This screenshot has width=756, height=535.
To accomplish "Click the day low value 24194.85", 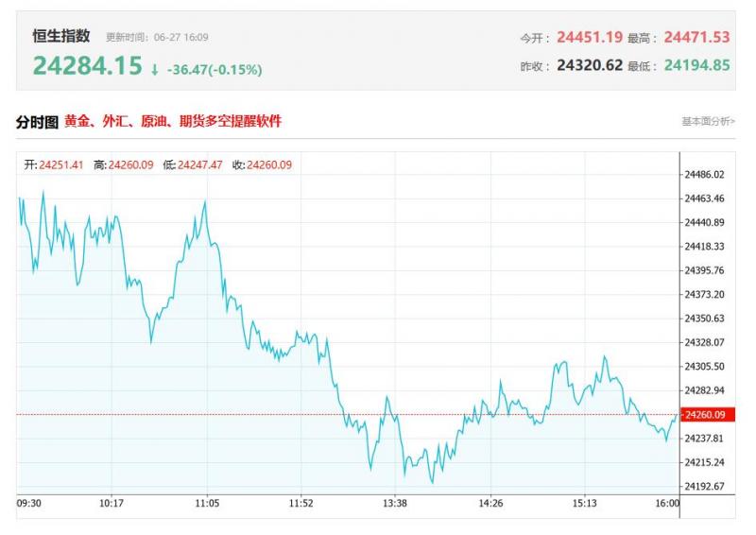I will pyautogui.click(x=696, y=65).
